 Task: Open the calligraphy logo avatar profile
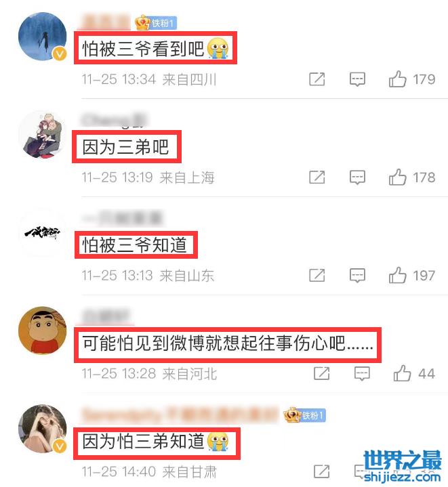point(43,232)
